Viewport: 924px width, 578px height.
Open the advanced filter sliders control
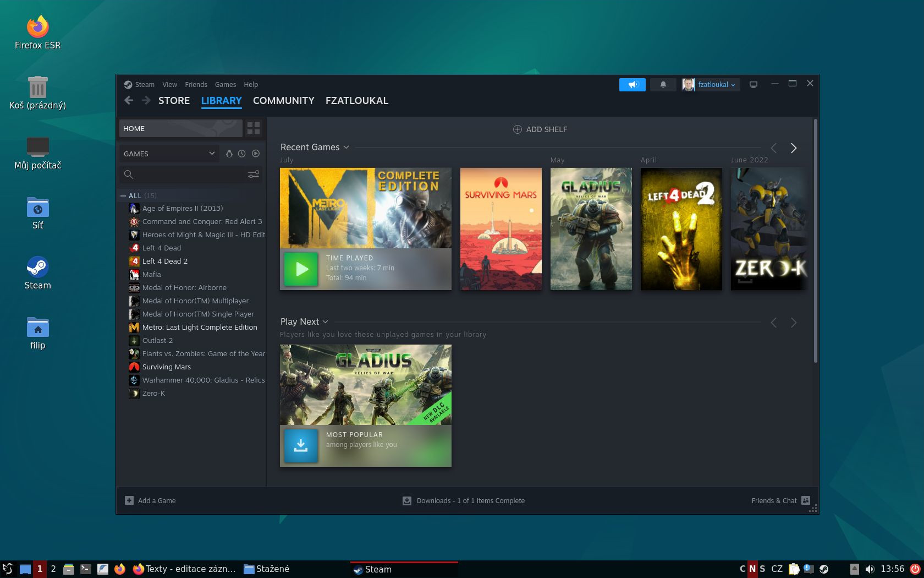(x=253, y=174)
